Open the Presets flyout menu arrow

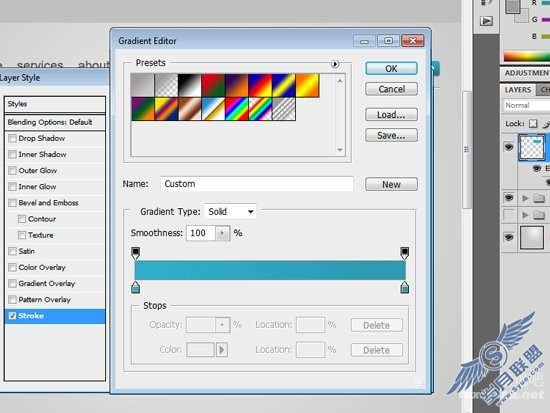(x=335, y=64)
